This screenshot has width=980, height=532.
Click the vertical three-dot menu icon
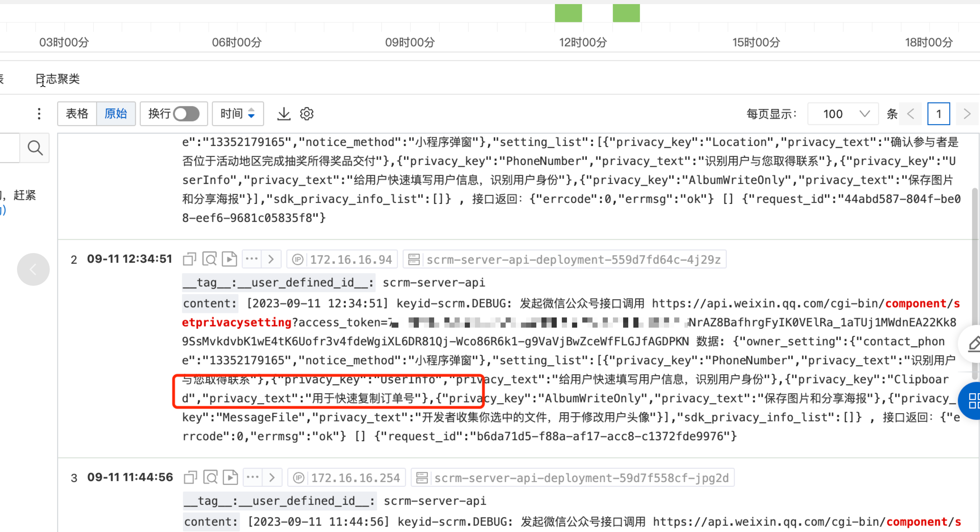pos(39,114)
